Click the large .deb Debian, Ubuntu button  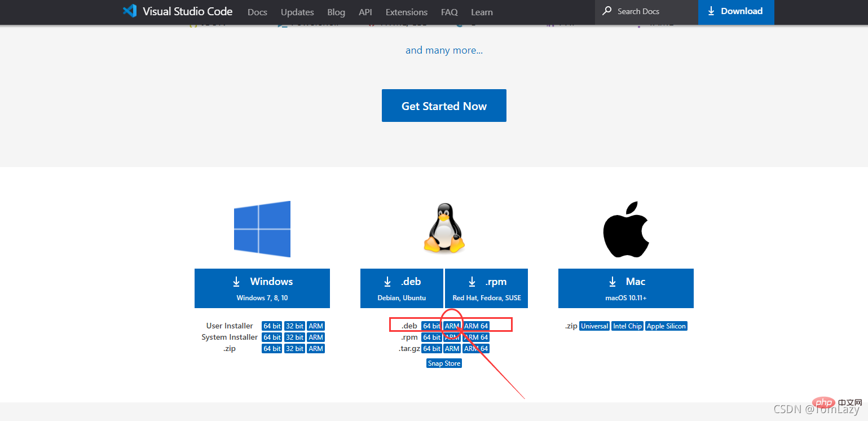coord(402,288)
